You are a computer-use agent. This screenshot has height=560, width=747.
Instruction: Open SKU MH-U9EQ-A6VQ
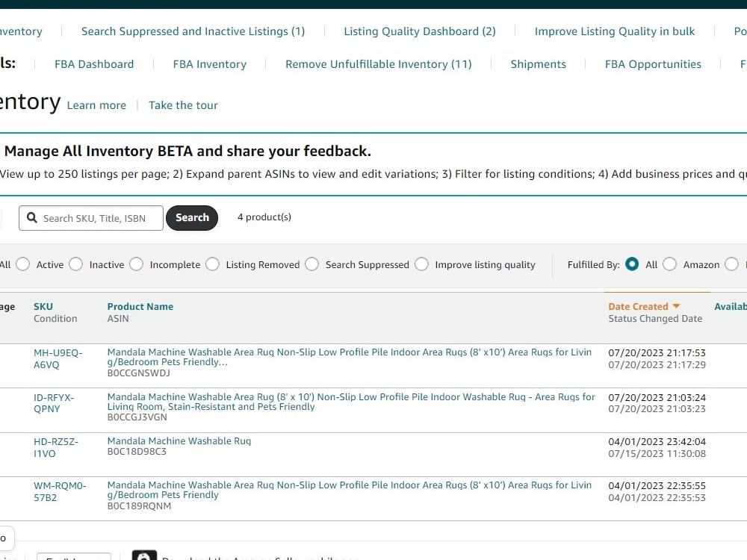click(58, 358)
